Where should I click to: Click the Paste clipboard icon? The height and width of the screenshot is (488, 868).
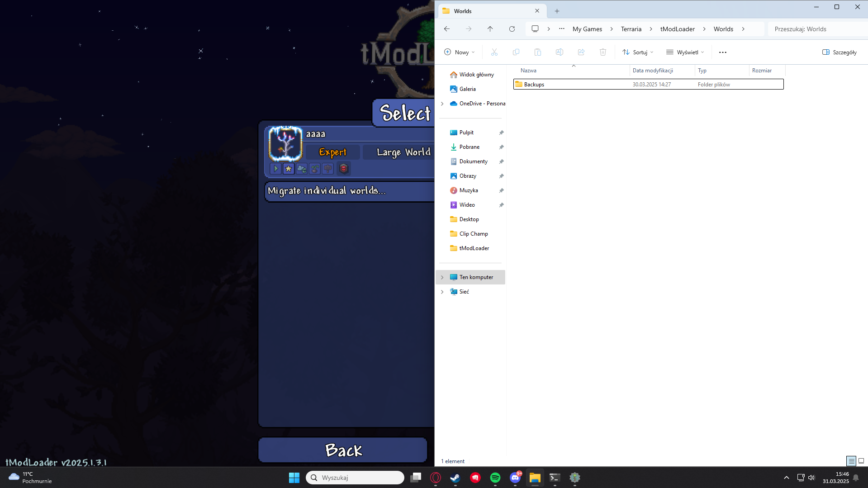(538, 52)
